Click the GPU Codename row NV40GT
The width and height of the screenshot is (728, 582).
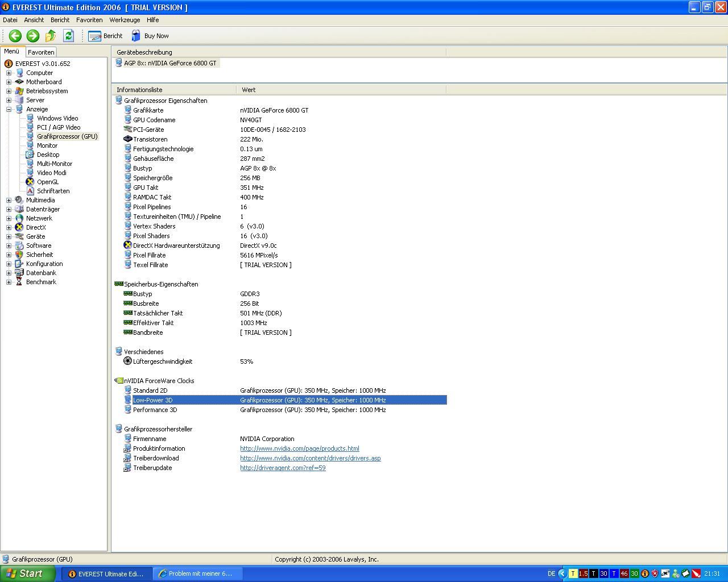pos(280,120)
